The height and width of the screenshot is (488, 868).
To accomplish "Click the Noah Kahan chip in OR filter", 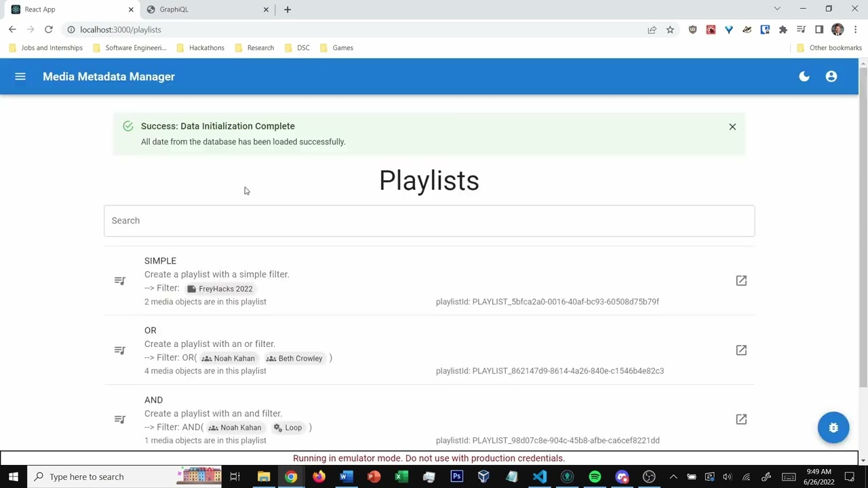I will pos(229,359).
